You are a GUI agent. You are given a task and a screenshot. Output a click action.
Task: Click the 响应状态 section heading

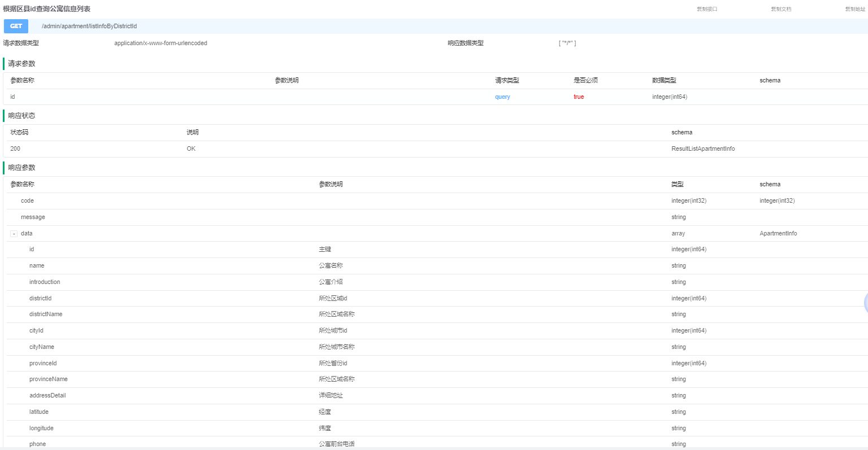(21, 116)
